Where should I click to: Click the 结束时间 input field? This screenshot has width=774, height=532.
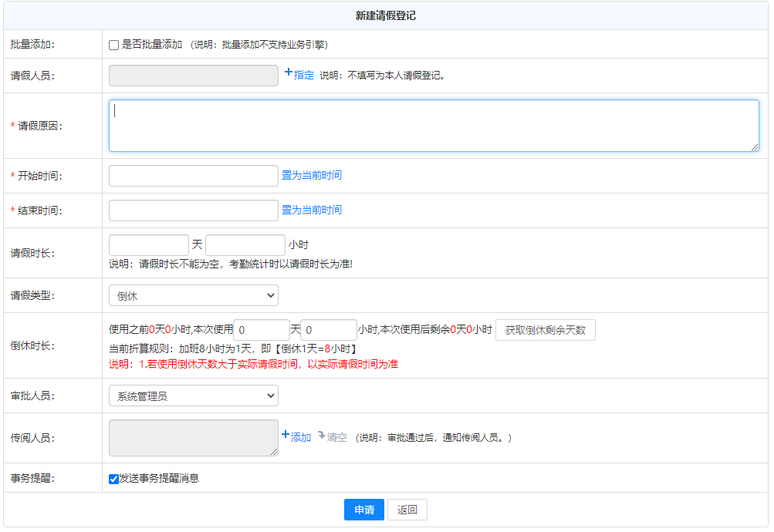(x=193, y=210)
